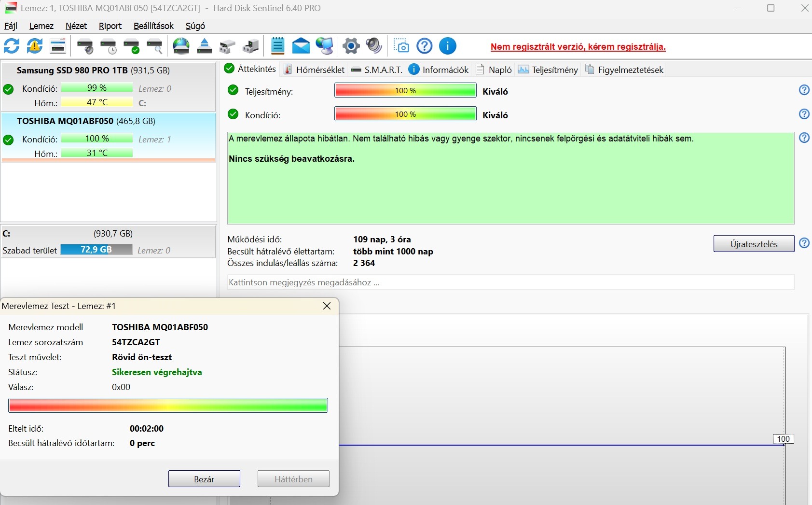Viewport: 812px width, 505px height.
Task: Switch to the Áttekintés tab
Action: (250, 69)
